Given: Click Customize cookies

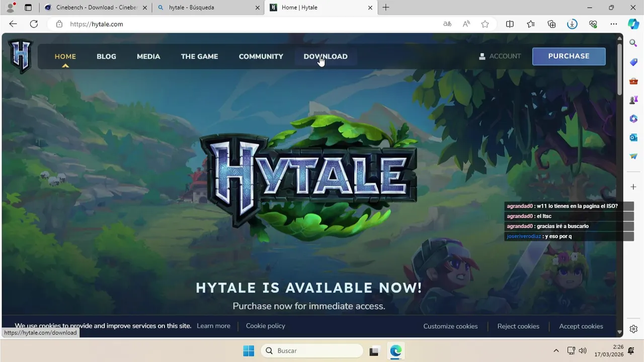Looking at the screenshot, I should pos(450,326).
